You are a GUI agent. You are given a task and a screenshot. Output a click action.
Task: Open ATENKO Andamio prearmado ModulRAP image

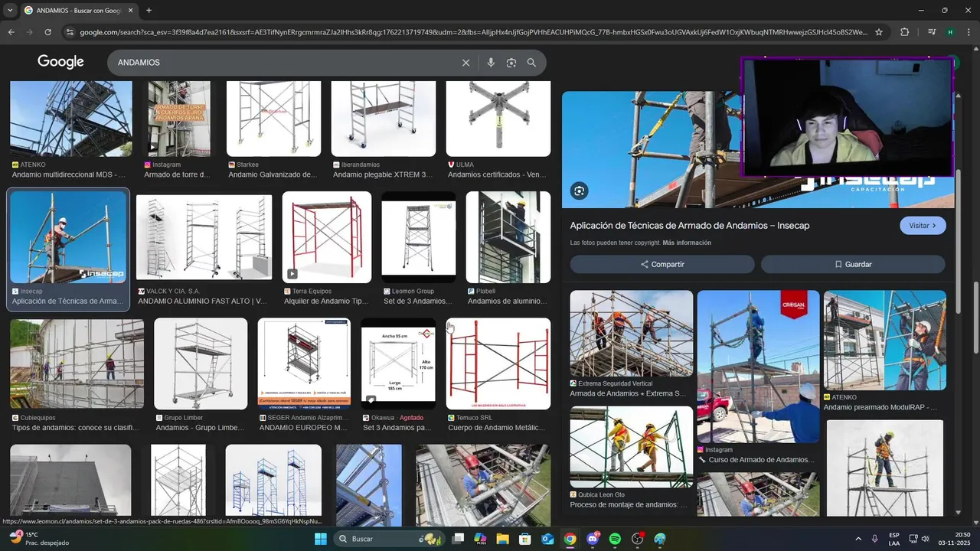[885, 341]
